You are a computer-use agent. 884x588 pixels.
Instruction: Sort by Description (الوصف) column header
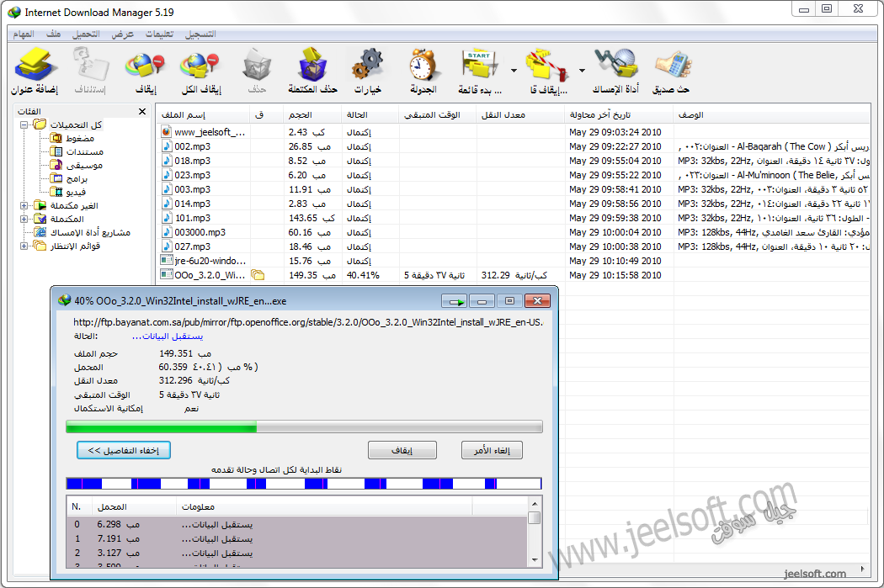pos(771,115)
